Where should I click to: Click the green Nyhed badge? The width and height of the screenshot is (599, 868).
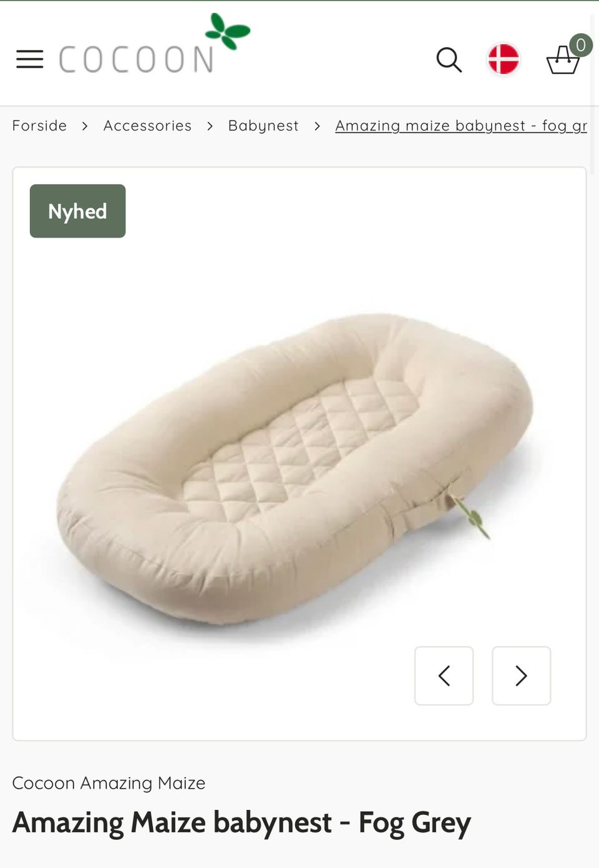tap(77, 211)
